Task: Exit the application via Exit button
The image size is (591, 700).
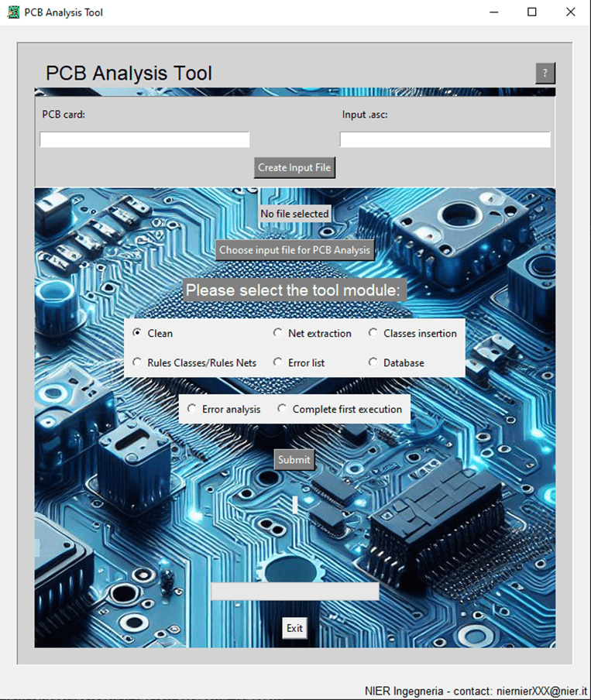Action: (x=295, y=628)
